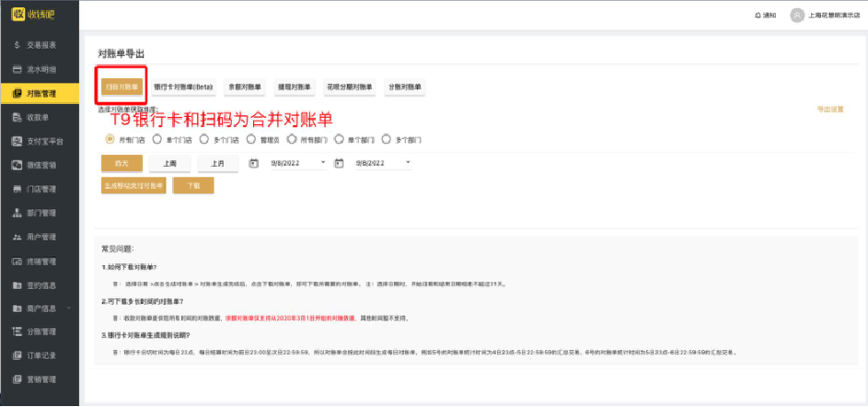Click the 收钱吧 logo in top-left

coord(39,14)
